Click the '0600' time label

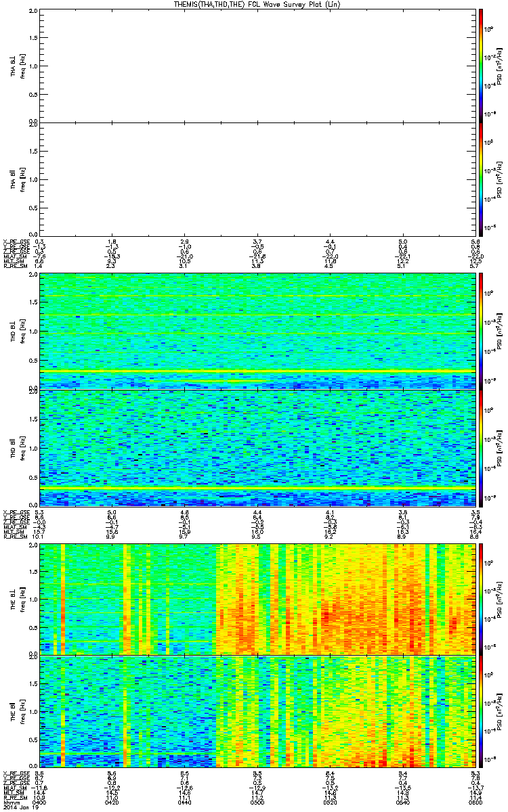(475, 802)
